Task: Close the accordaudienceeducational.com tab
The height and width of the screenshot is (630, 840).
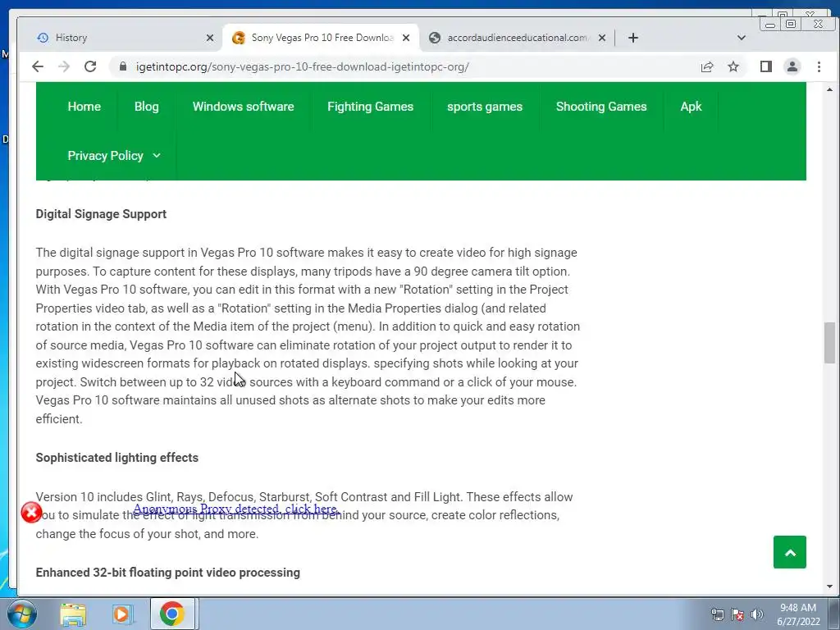Action: (601, 38)
